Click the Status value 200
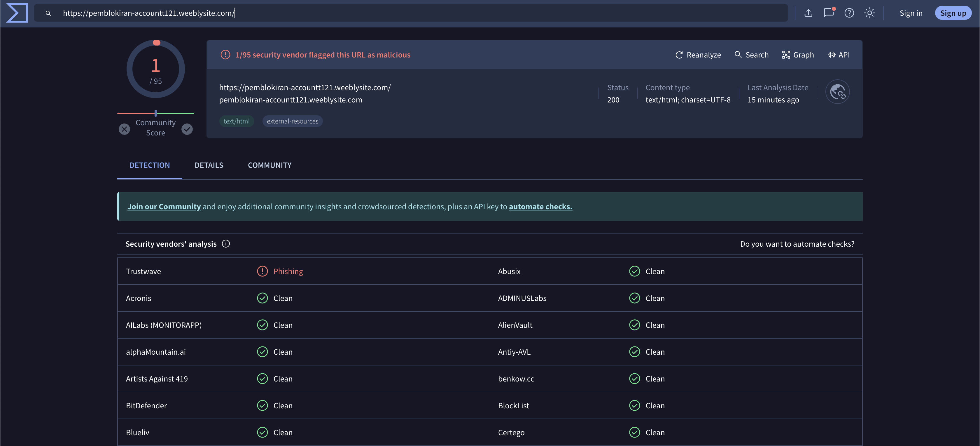The image size is (980, 446). coord(613,100)
